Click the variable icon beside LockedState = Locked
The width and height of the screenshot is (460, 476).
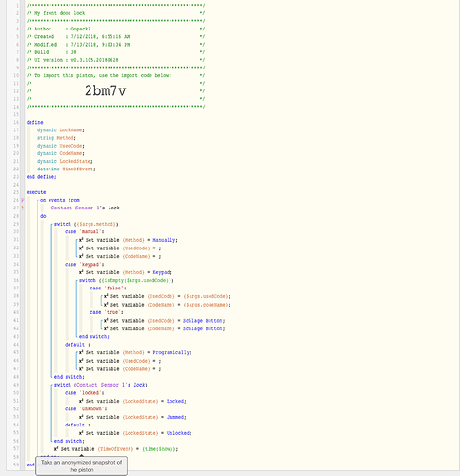[x=81, y=401]
